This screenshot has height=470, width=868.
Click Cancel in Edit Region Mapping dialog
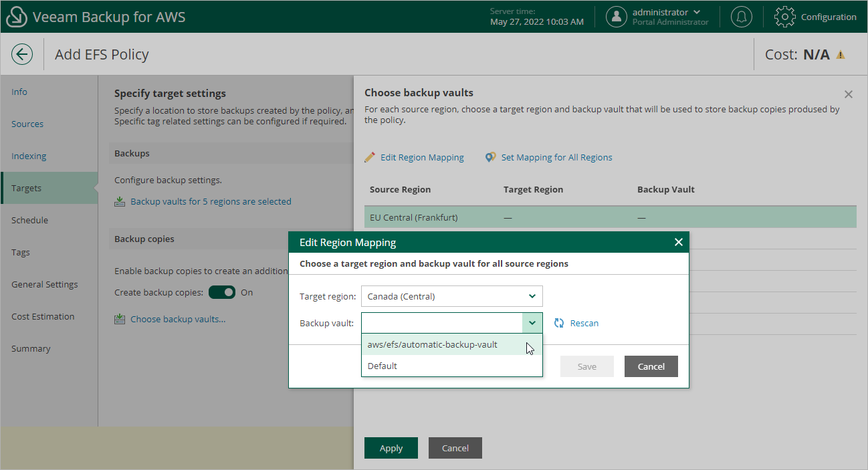tap(651, 366)
